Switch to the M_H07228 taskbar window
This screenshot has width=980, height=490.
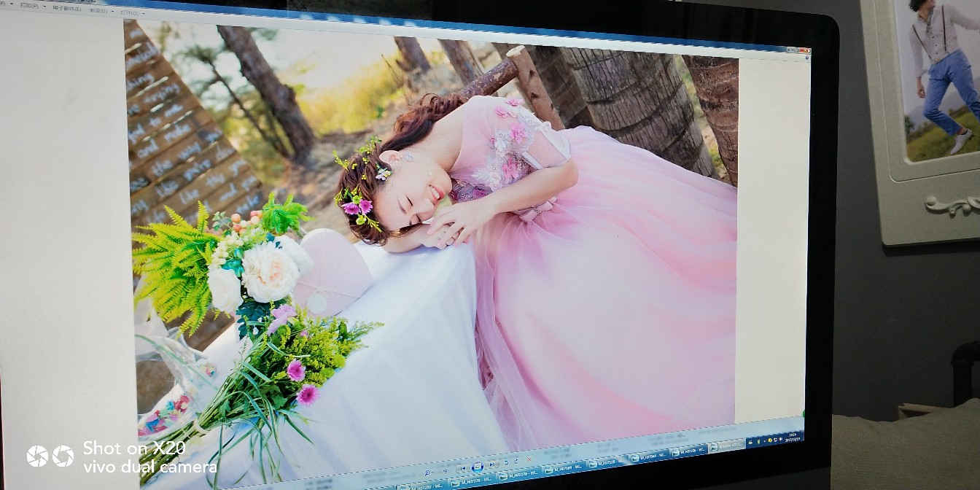coord(689,452)
